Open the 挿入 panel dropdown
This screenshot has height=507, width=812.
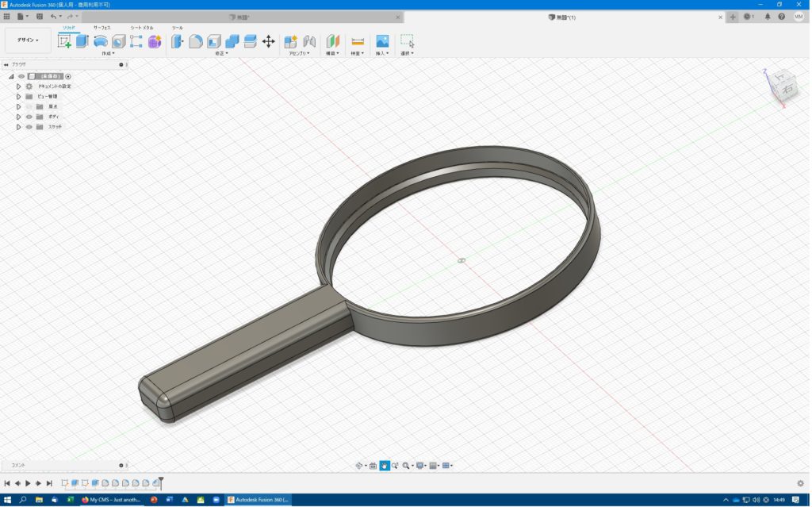point(382,53)
